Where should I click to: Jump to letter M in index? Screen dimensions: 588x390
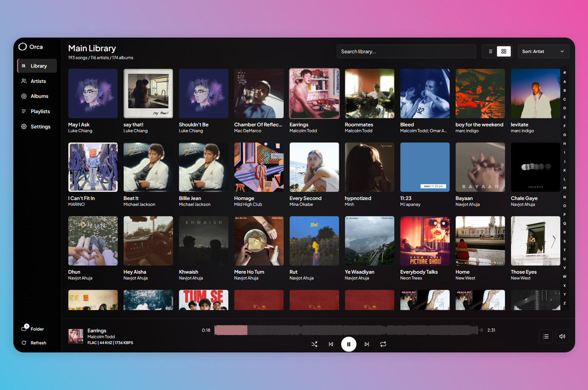coord(564,188)
